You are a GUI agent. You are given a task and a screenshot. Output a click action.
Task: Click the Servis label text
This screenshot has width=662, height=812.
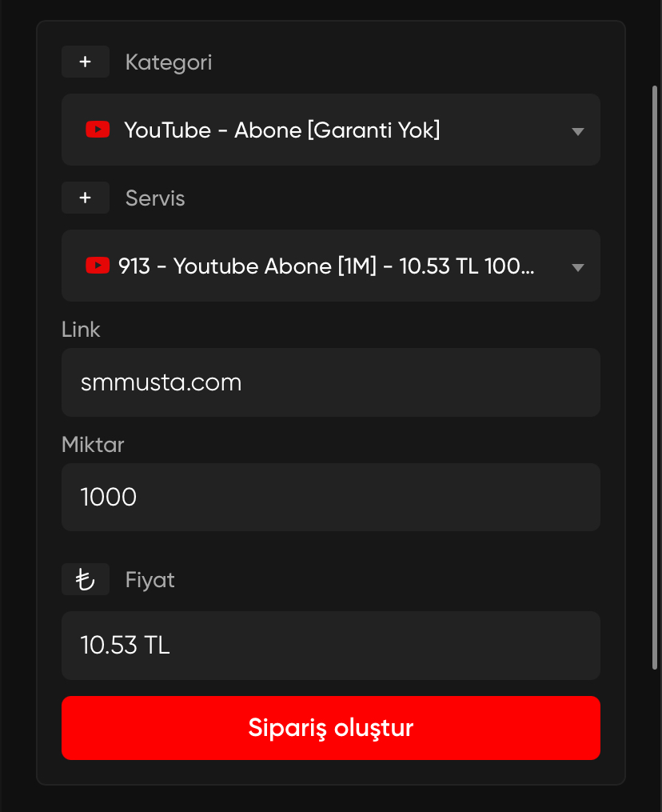155,198
